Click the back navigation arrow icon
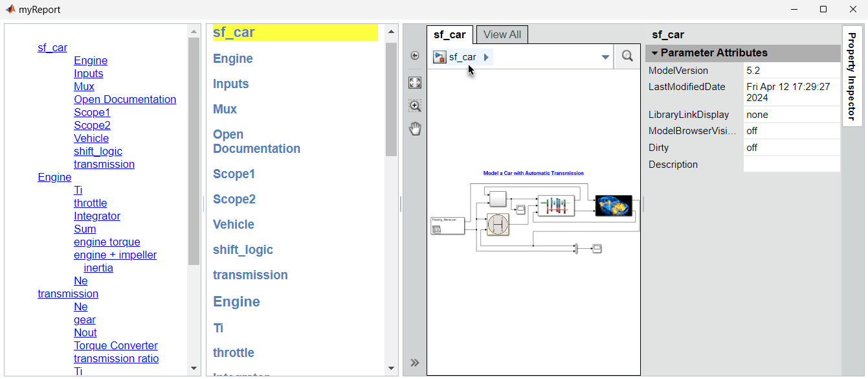Viewport: 868px width, 379px height. pyautogui.click(x=415, y=56)
